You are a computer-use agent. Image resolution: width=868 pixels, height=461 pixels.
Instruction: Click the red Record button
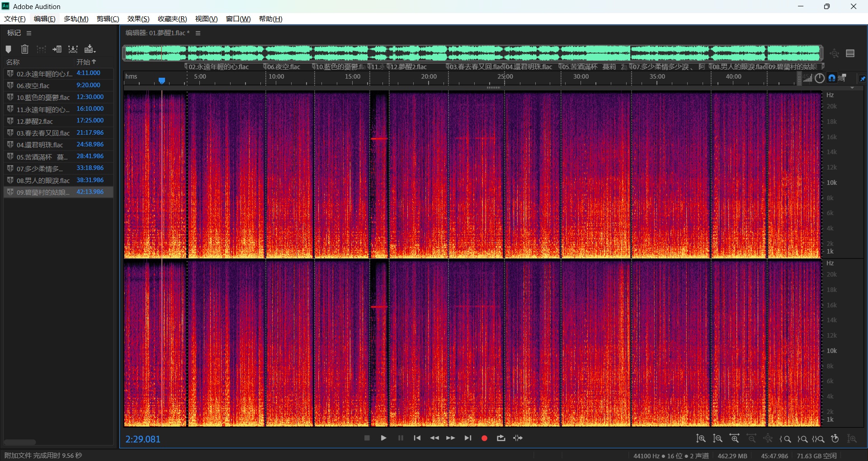[x=484, y=438]
